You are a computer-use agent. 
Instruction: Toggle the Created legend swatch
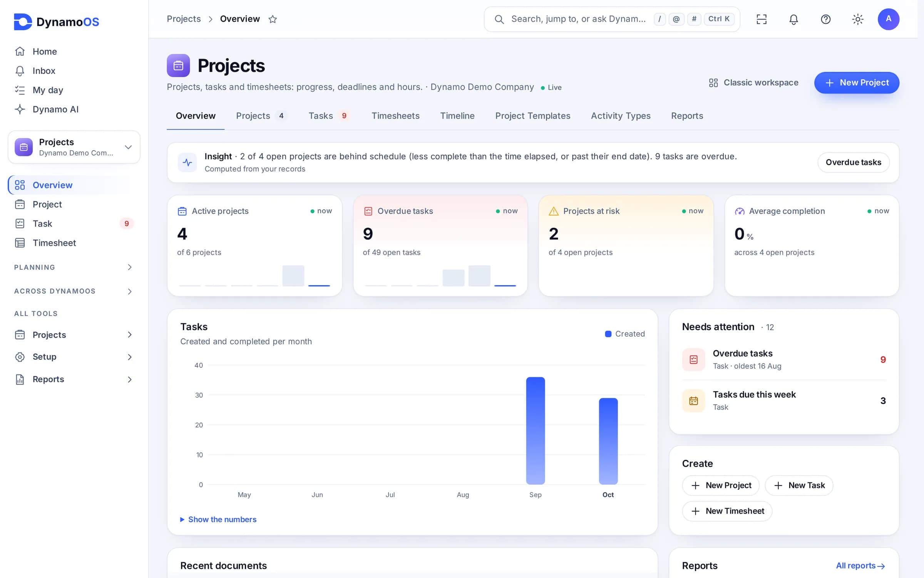[608, 334]
